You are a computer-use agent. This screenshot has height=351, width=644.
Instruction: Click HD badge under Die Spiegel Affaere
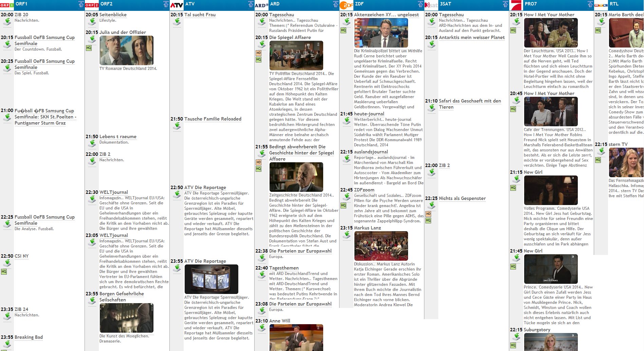[258, 53]
